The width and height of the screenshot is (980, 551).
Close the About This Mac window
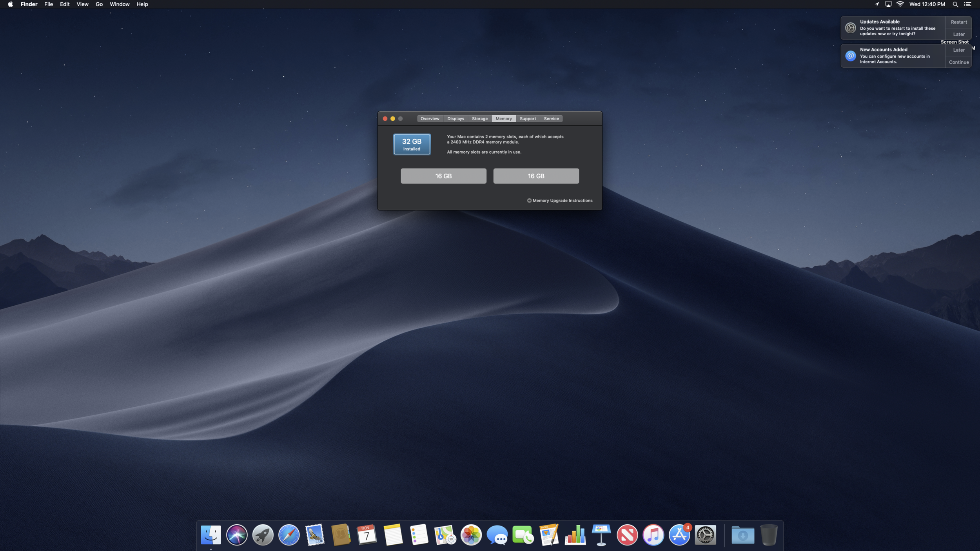385,119
